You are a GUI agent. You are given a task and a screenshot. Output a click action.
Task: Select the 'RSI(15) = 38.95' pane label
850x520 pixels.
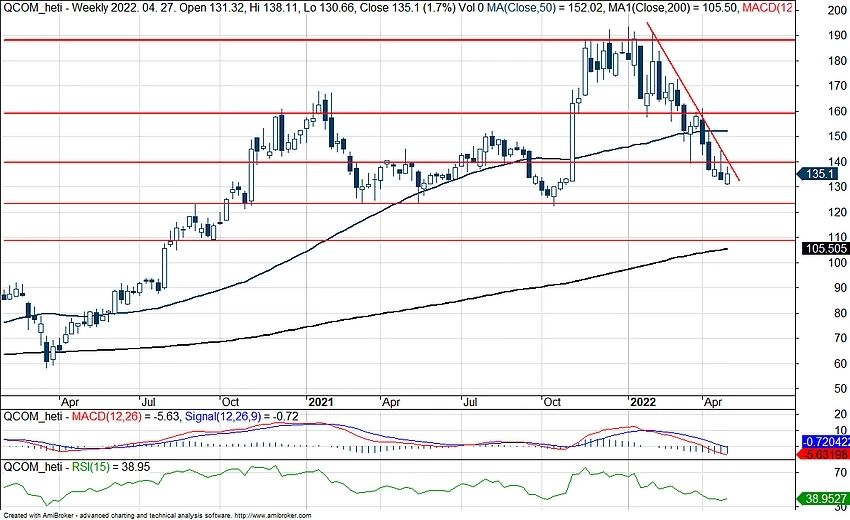[111, 467]
